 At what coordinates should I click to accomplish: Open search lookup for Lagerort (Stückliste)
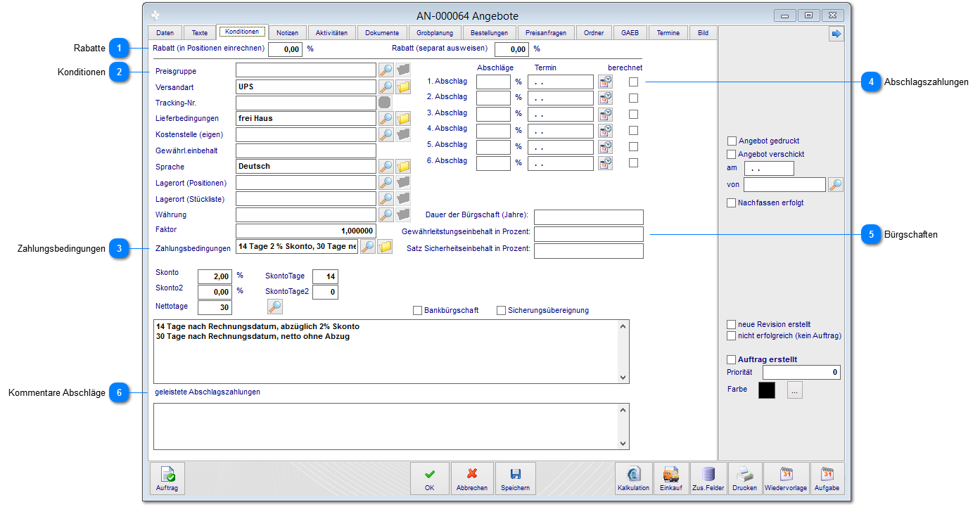click(x=386, y=198)
